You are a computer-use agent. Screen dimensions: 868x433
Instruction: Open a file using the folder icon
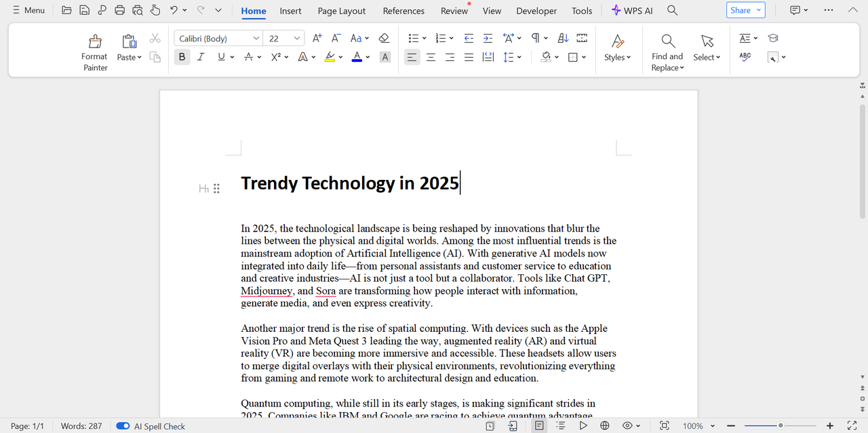[x=66, y=10]
